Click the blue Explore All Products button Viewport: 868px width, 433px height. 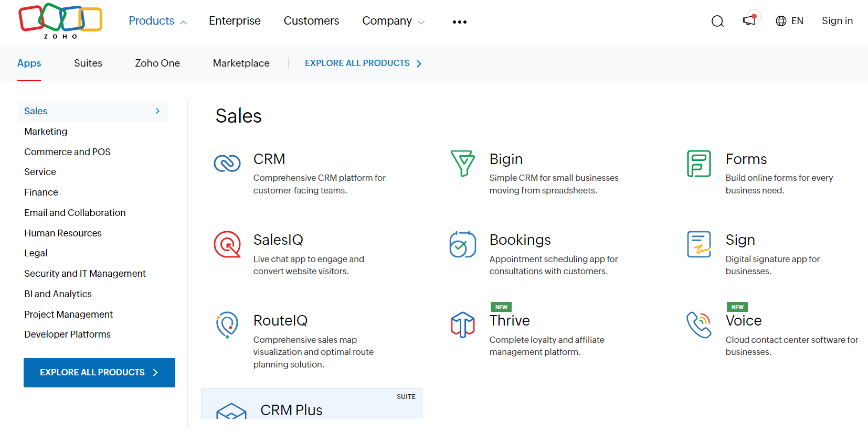click(99, 373)
